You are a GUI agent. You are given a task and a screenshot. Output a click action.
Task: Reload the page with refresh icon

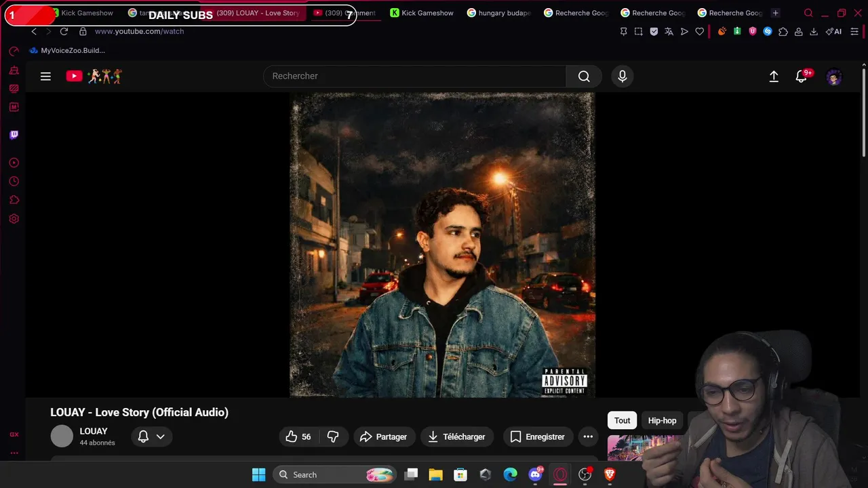64,31
